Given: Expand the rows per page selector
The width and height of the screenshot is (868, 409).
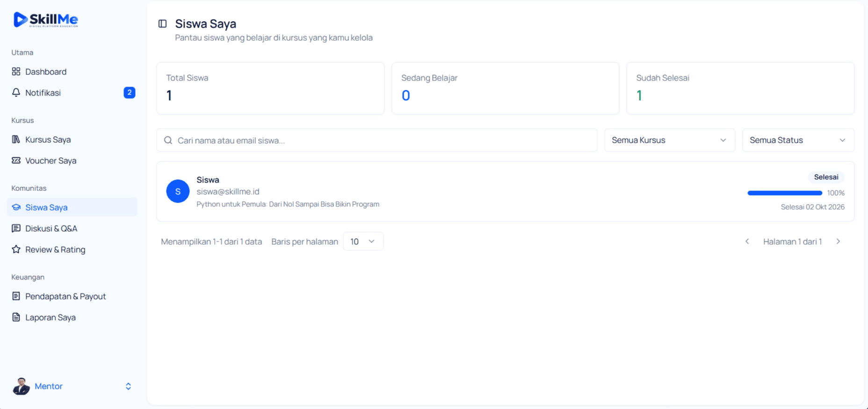Looking at the screenshot, I should click(x=363, y=241).
